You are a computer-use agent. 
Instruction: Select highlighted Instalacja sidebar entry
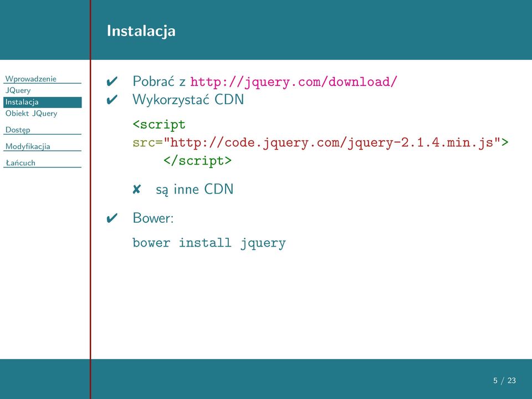43,102
